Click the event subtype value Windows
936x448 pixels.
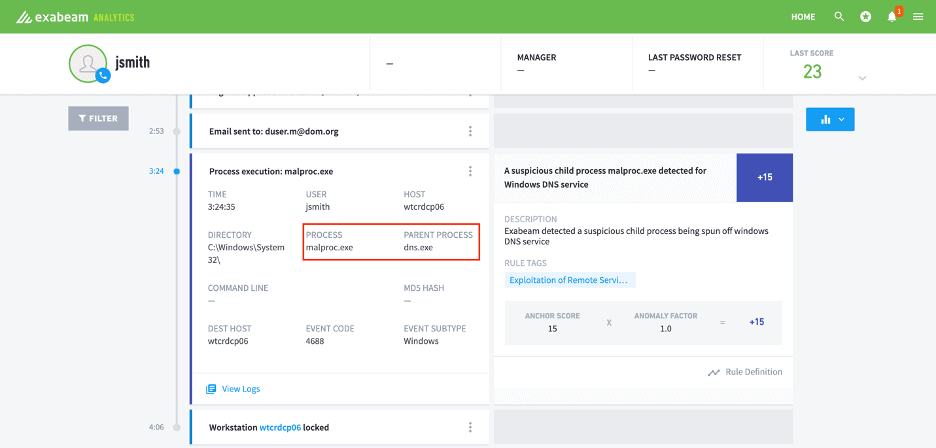click(421, 341)
